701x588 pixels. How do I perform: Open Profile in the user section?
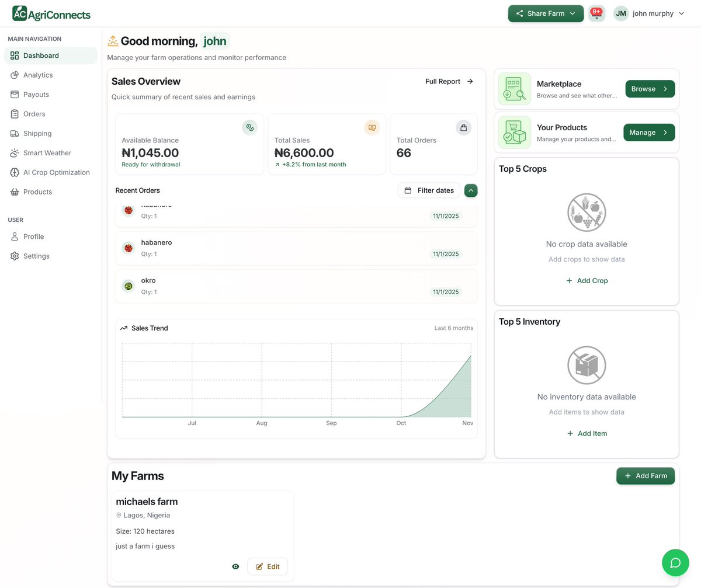pyautogui.click(x=50, y=236)
